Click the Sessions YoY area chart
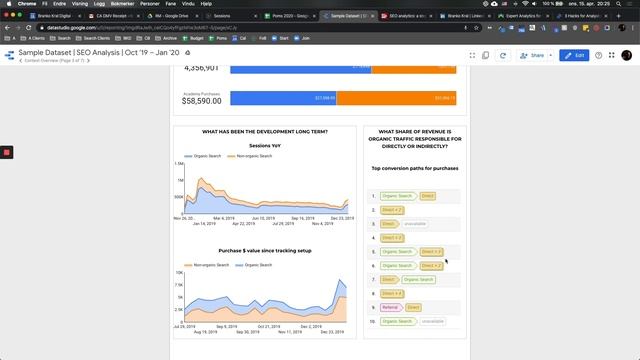This screenshot has width=640, height=360. 265,189
